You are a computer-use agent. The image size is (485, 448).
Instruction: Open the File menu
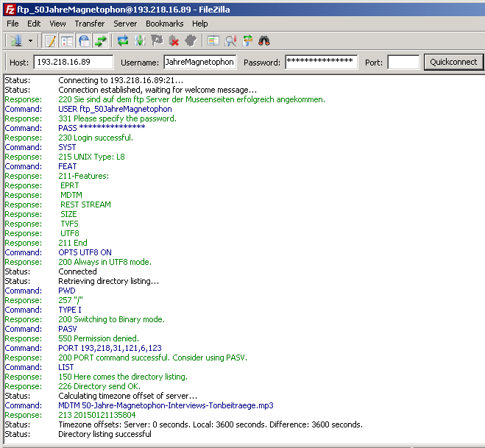tap(13, 24)
